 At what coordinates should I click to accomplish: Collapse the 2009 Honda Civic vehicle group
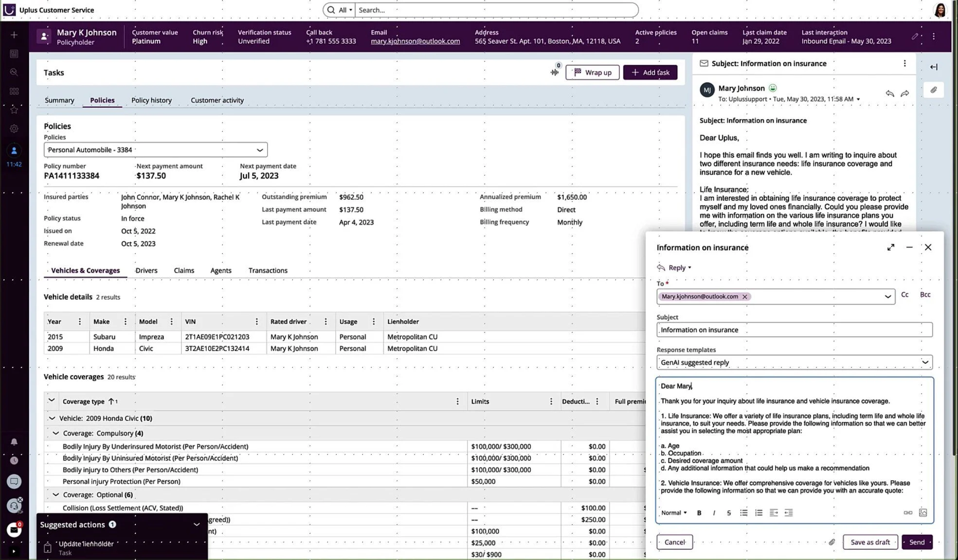52,418
